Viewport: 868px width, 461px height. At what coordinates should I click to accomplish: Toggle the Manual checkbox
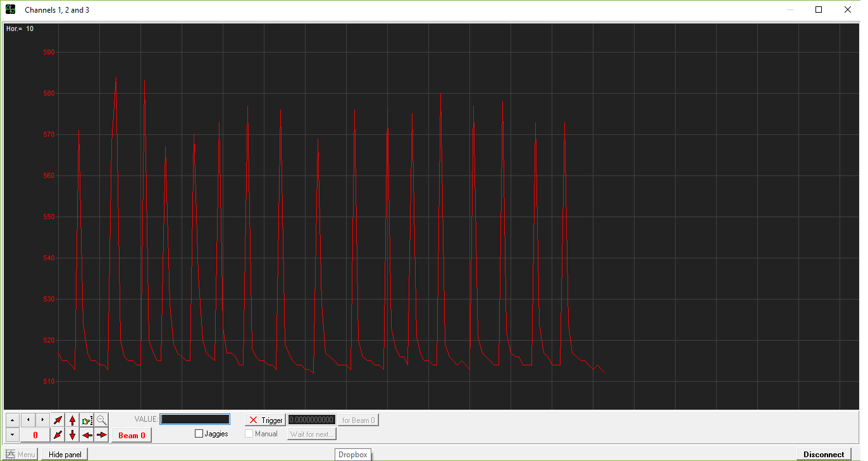coord(249,434)
